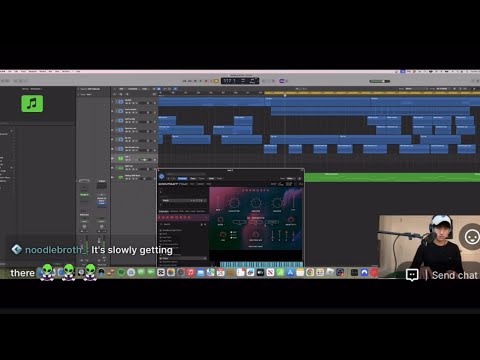The image size is (480, 360).
Task: Expand the bottom track's disclosure triangle
Action: pos(113,177)
